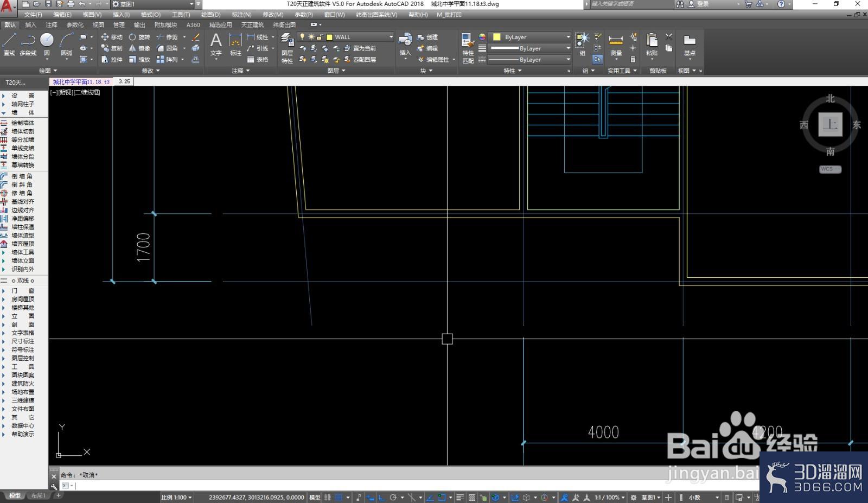
Task: Click the erase icon in 修改 panel
Action: [x=196, y=37]
